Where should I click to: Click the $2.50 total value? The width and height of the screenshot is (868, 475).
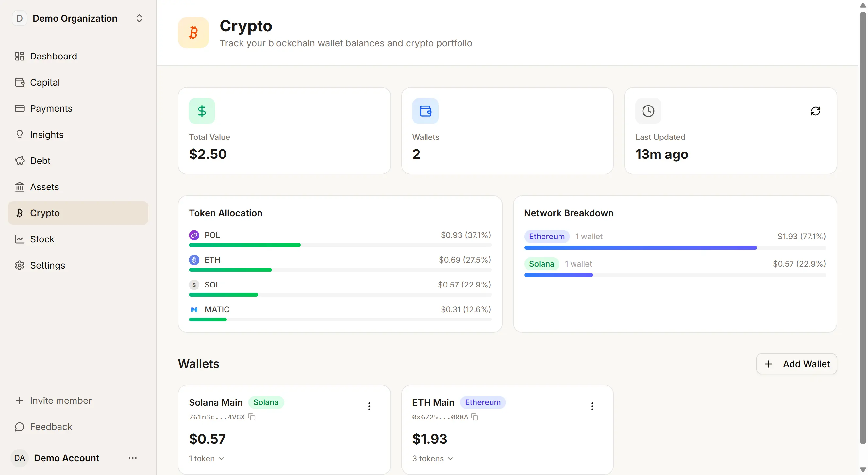208,154
